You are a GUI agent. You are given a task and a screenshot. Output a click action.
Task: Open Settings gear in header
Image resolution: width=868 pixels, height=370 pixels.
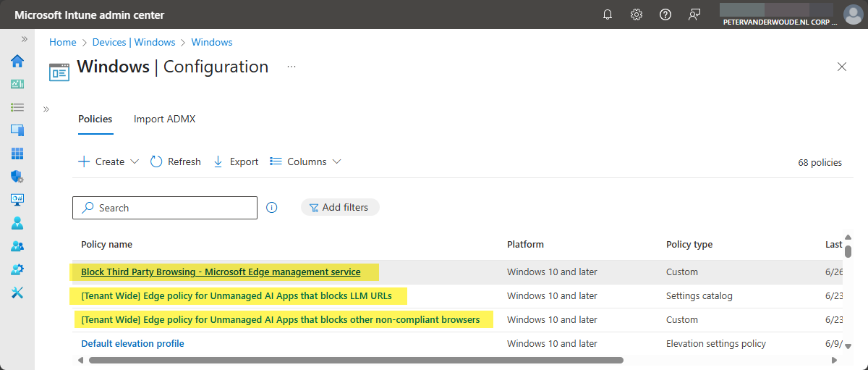pyautogui.click(x=637, y=14)
